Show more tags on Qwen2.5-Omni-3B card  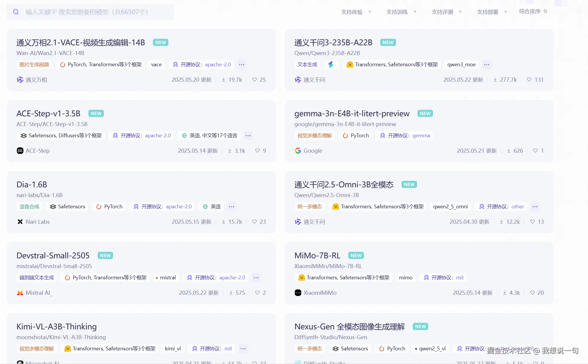tap(535, 207)
